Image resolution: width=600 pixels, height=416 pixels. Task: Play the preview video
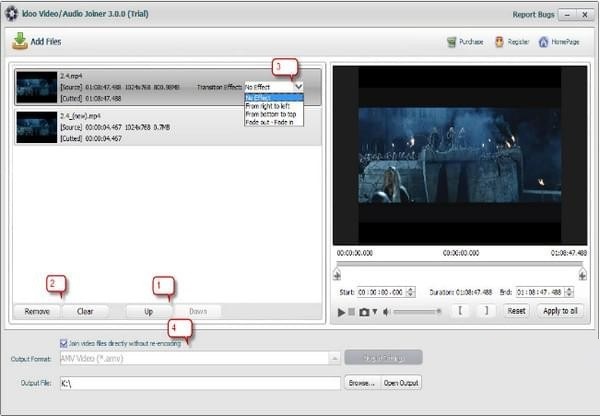tap(341, 312)
